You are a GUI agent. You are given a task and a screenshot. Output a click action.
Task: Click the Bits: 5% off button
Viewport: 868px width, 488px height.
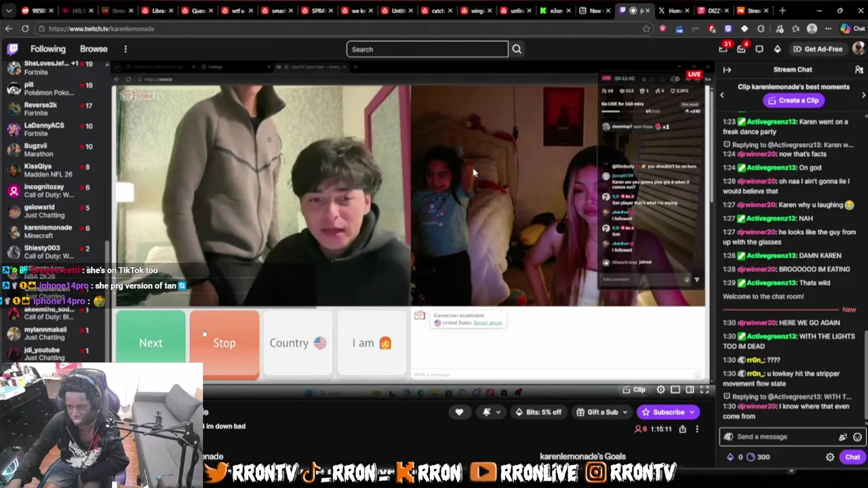(x=538, y=412)
